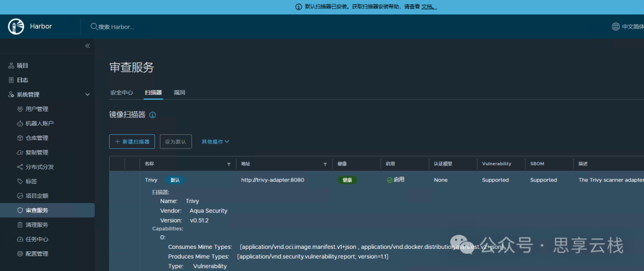Click the SBOM column header
644x271 pixels.
pyautogui.click(x=537, y=164)
